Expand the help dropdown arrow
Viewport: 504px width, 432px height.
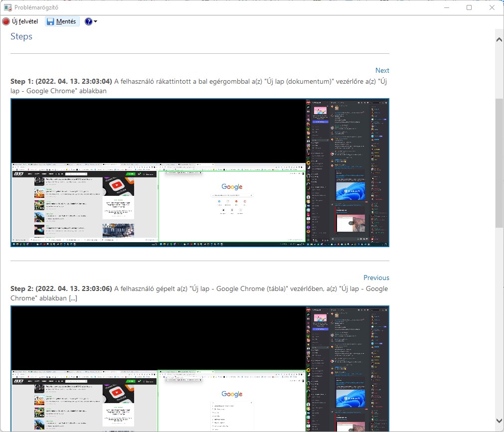click(x=95, y=21)
